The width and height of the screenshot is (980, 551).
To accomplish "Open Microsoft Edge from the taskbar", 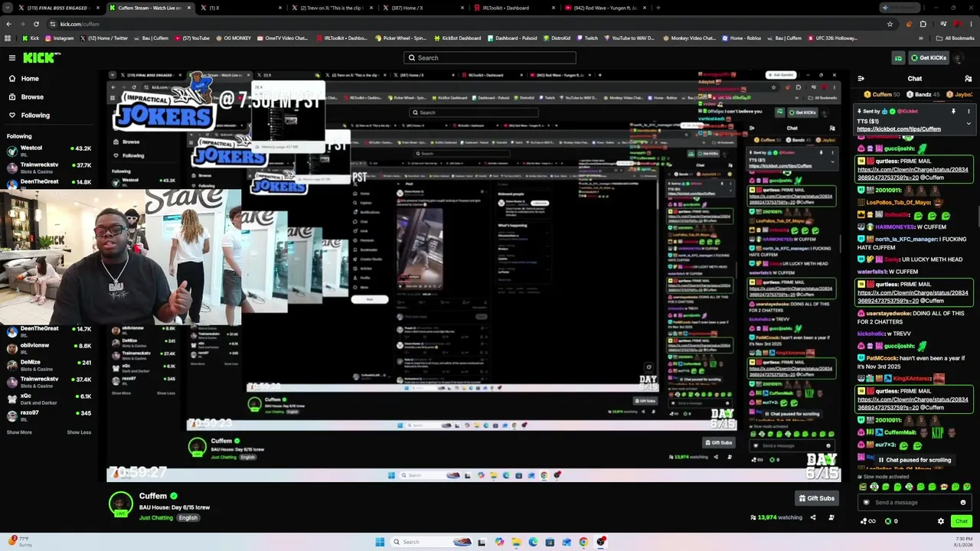I will pyautogui.click(x=533, y=542).
